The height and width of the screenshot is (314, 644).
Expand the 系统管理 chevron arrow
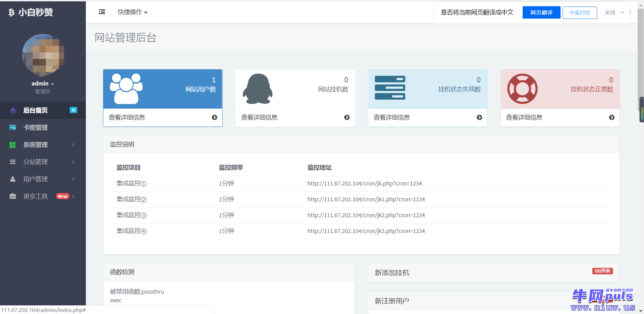click(73, 145)
